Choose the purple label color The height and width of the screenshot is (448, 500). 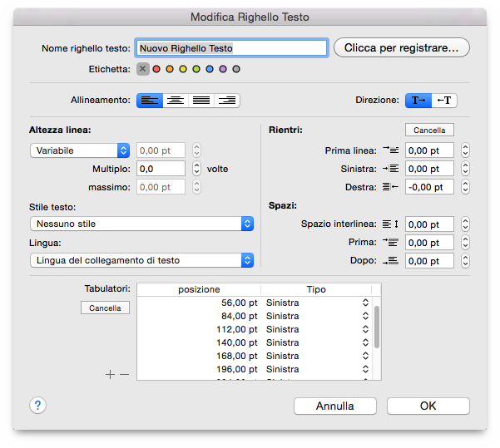tap(223, 69)
